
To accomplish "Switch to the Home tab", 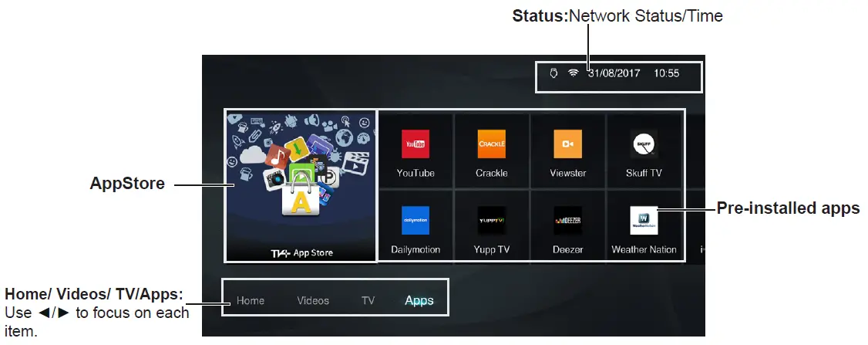I will coord(251,301).
